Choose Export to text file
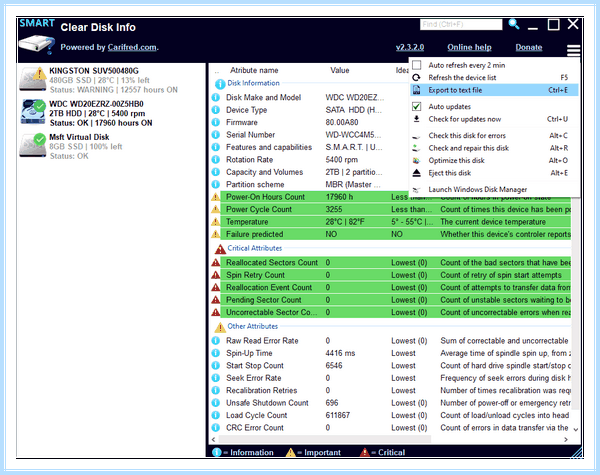This screenshot has width=600, height=475. [494, 90]
